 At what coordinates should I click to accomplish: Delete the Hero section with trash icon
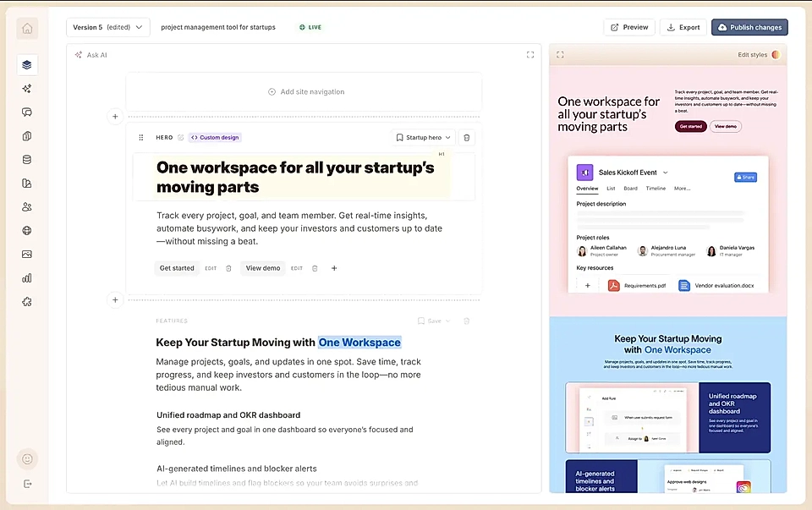467,138
